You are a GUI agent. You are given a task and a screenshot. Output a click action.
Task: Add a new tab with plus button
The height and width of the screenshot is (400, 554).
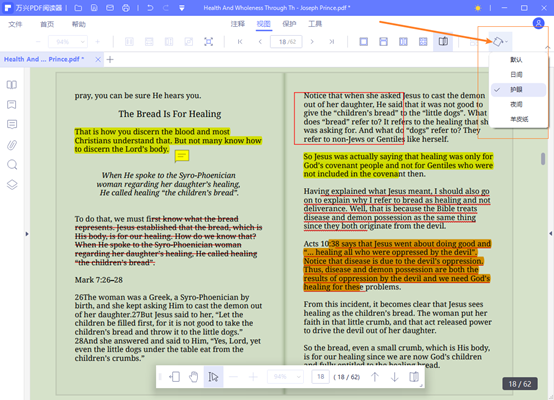click(110, 59)
